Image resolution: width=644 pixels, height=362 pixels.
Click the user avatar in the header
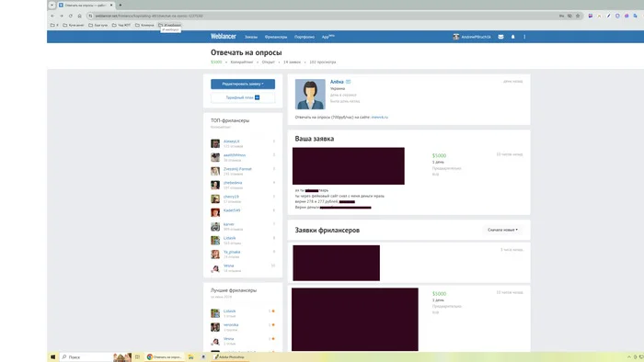(x=456, y=37)
